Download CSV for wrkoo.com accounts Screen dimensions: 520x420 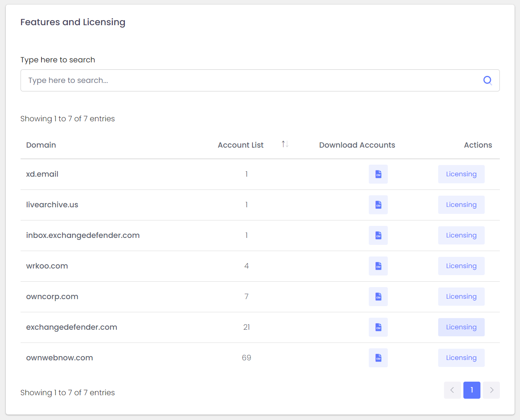coord(378,266)
